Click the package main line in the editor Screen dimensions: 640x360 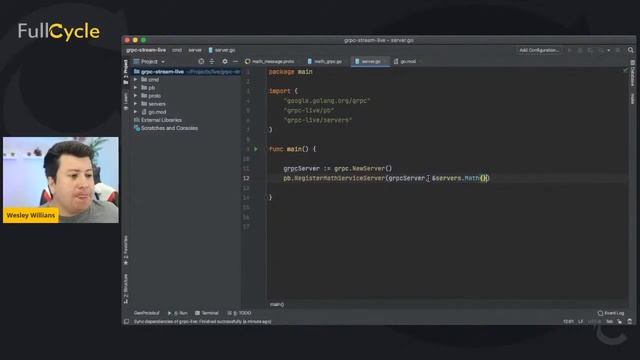pos(291,71)
